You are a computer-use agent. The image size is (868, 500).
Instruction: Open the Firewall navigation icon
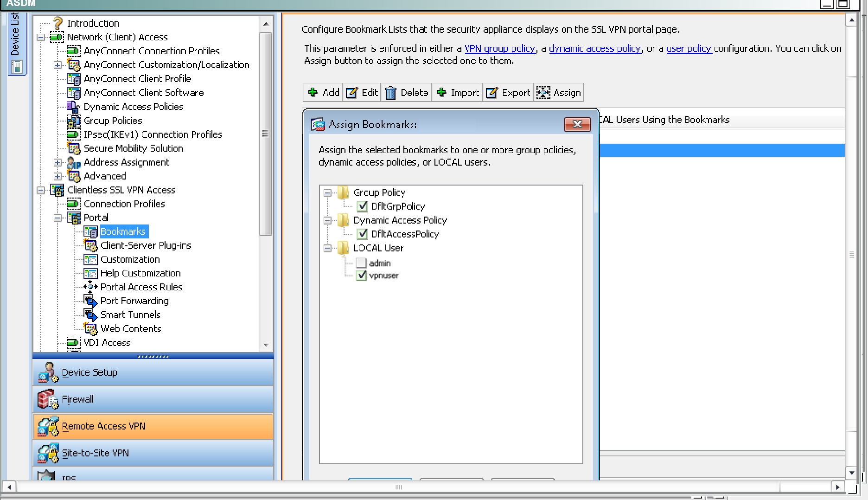(x=48, y=399)
